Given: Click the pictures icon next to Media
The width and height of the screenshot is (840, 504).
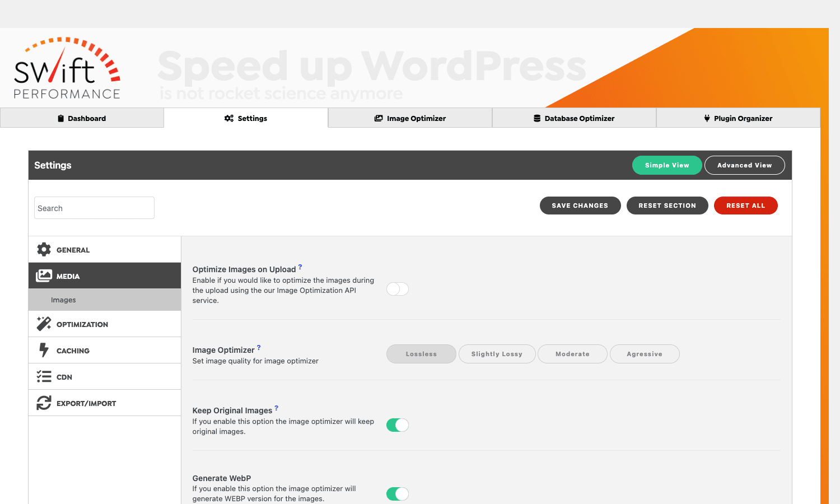Looking at the screenshot, I should coord(44,276).
